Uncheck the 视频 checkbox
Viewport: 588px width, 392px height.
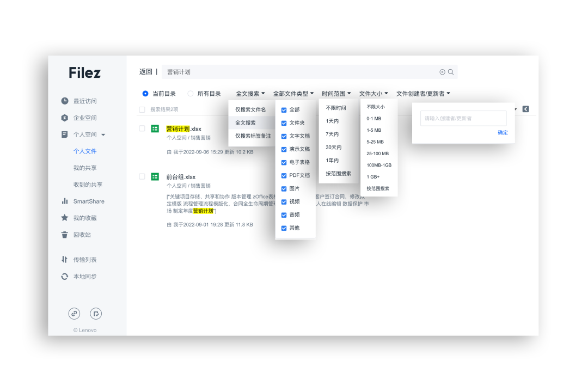click(284, 202)
